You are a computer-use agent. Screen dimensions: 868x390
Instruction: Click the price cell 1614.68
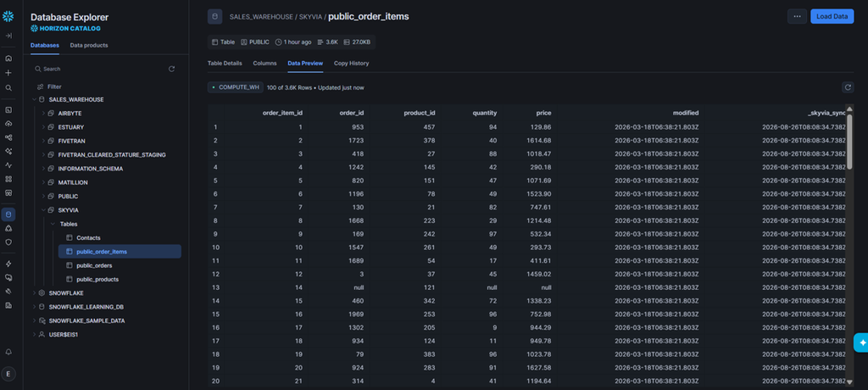539,141
